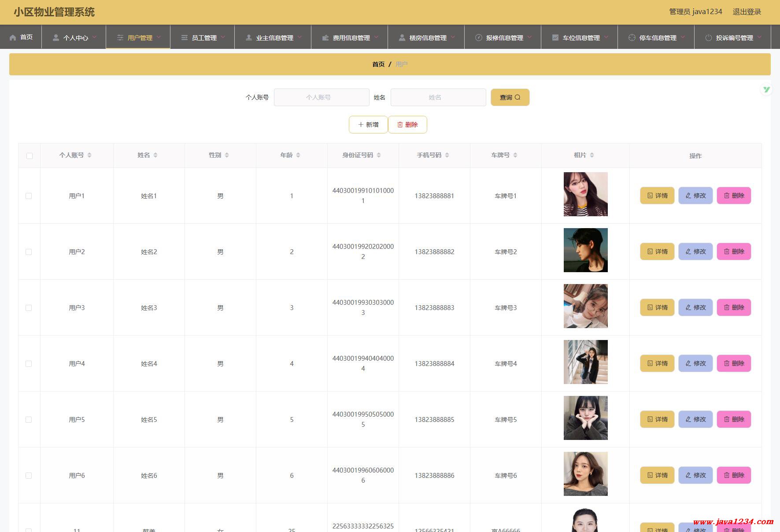This screenshot has width=780, height=532.
Task: Open the 员工管理 menu
Action: 203,37
